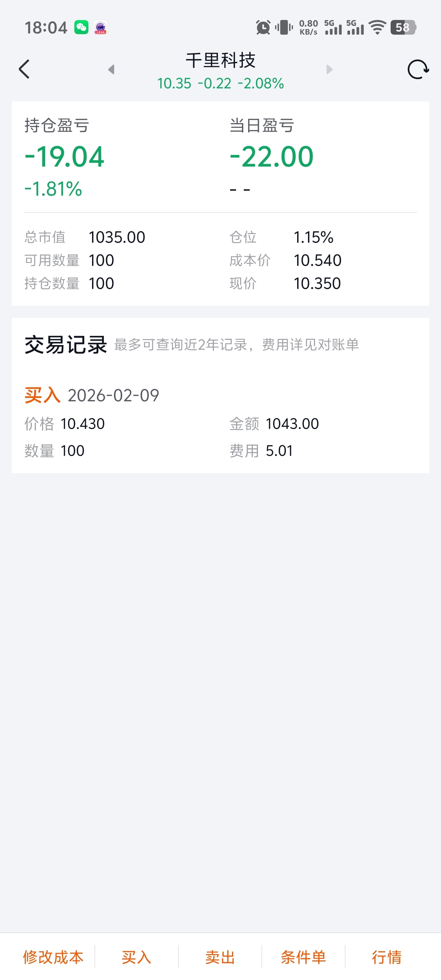441x980 pixels.
Task: Tap the WeChat notification icon
Action: [x=81, y=27]
